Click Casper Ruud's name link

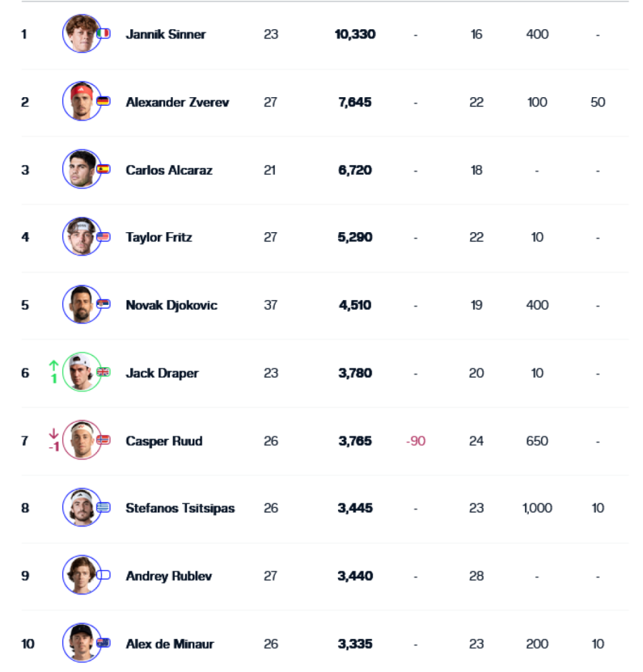click(164, 441)
